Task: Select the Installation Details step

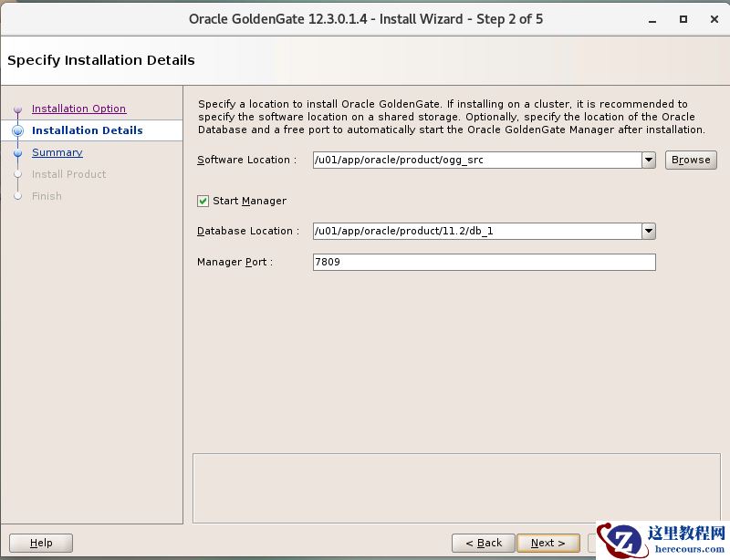Action: 87,130
